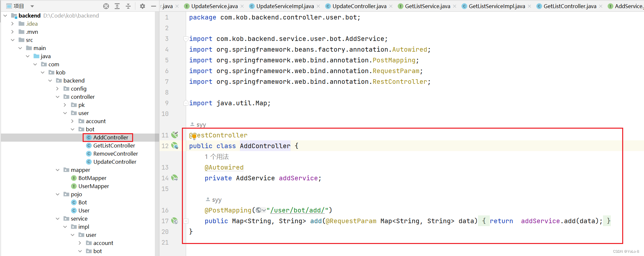Click the '1 个用法' usages hint

click(x=217, y=157)
